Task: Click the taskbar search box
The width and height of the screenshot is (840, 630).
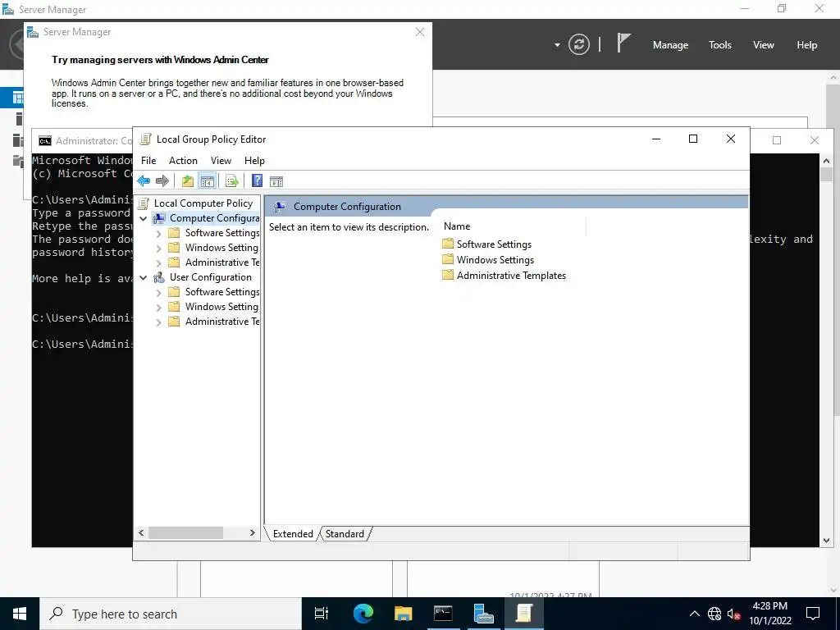Action: [x=171, y=614]
